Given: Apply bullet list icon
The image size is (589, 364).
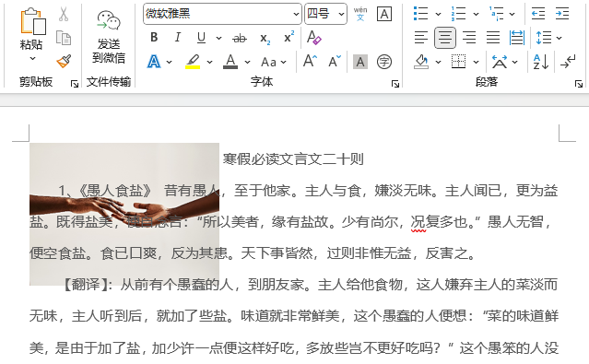Looking at the screenshot, I should pos(420,14).
